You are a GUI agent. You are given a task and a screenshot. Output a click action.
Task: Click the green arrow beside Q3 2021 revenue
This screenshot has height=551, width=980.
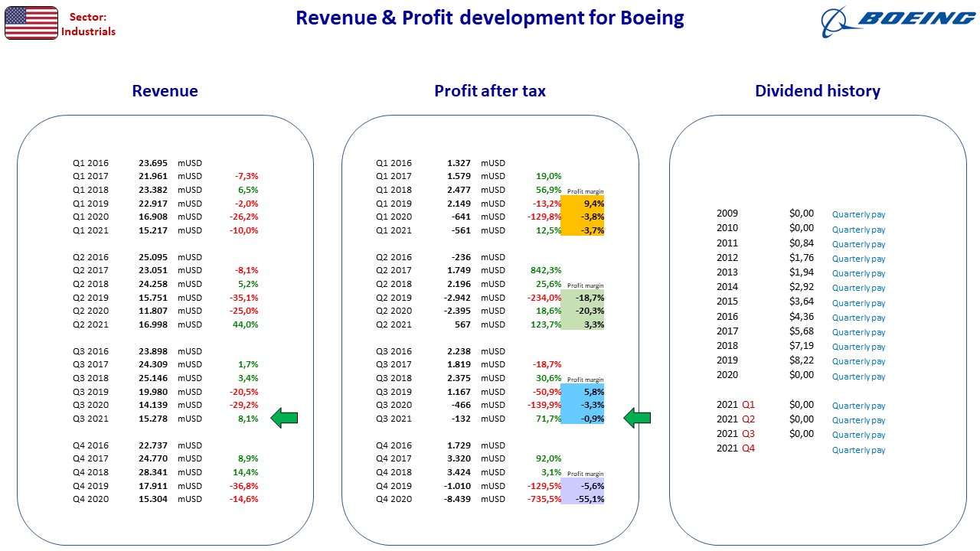[x=285, y=418]
